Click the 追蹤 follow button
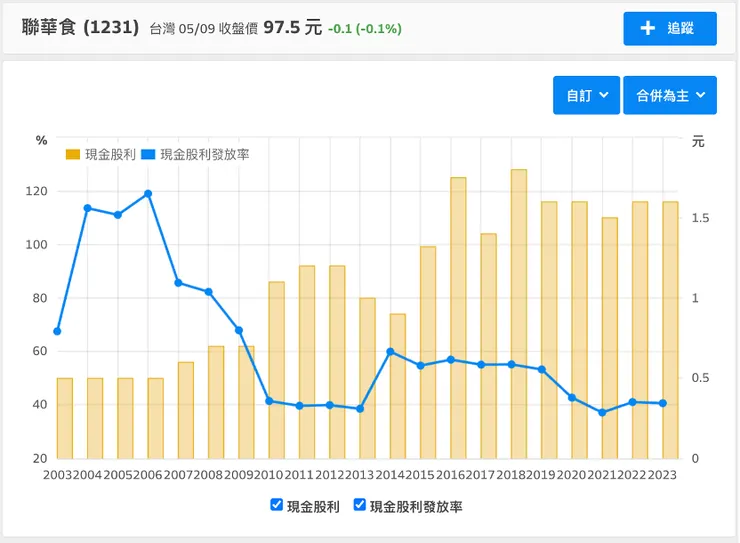 (x=670, y=29)
